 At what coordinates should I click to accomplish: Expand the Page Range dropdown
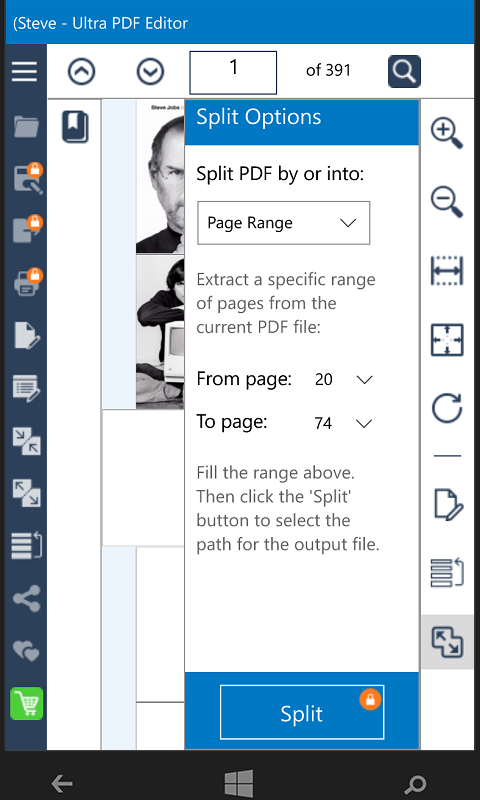tap(284, 223)
